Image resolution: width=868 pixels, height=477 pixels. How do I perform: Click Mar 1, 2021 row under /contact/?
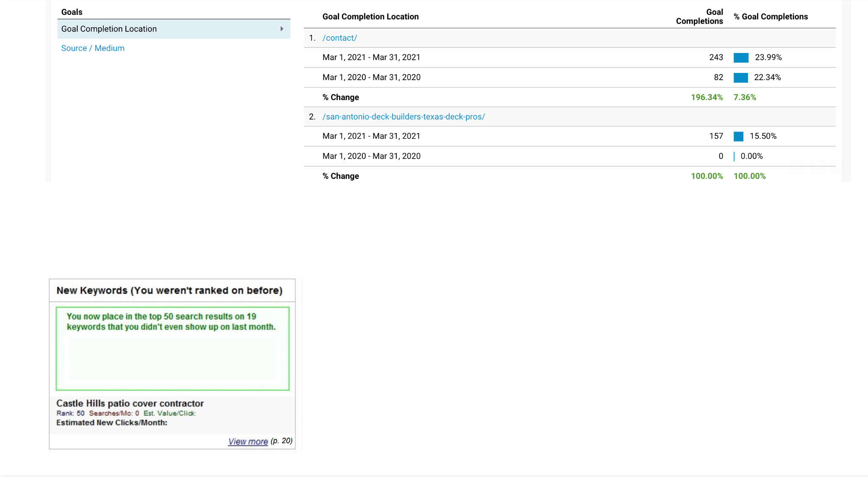(570, 57)
